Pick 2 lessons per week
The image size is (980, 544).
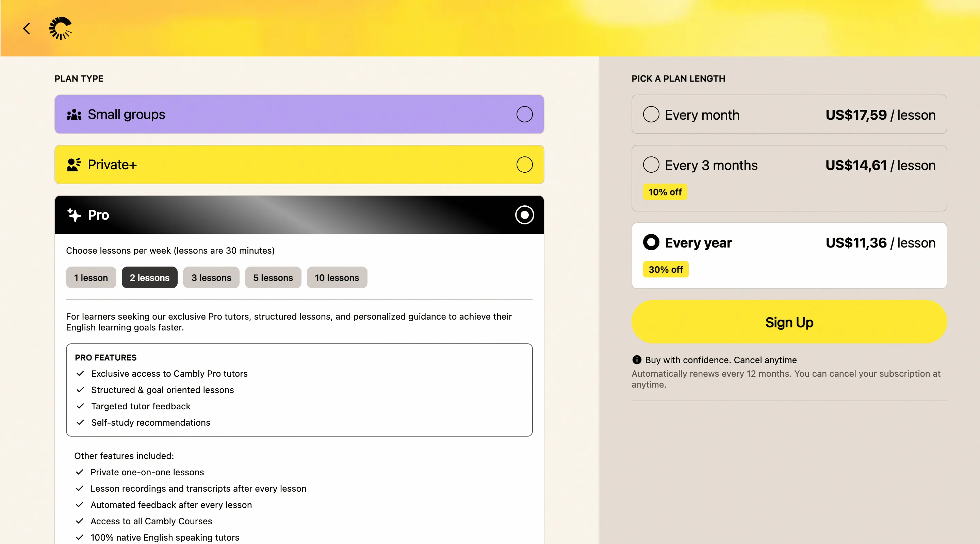point(149,277)
